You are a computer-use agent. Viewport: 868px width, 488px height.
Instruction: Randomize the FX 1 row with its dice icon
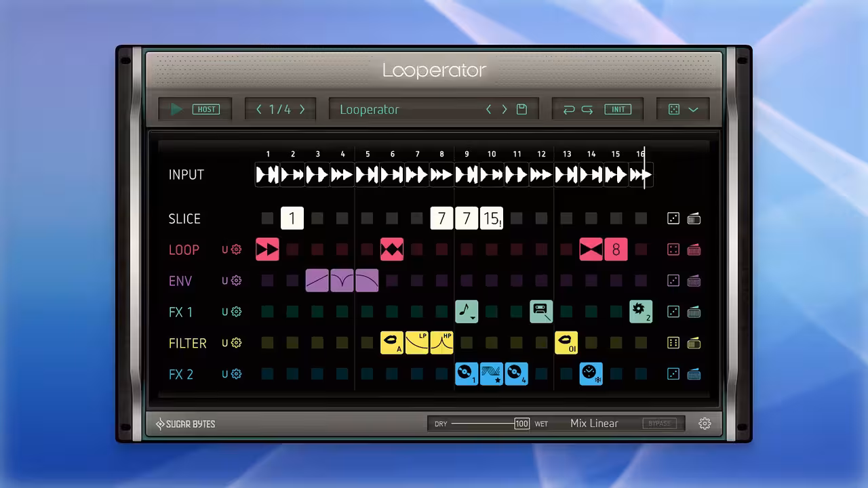point(673,312)
